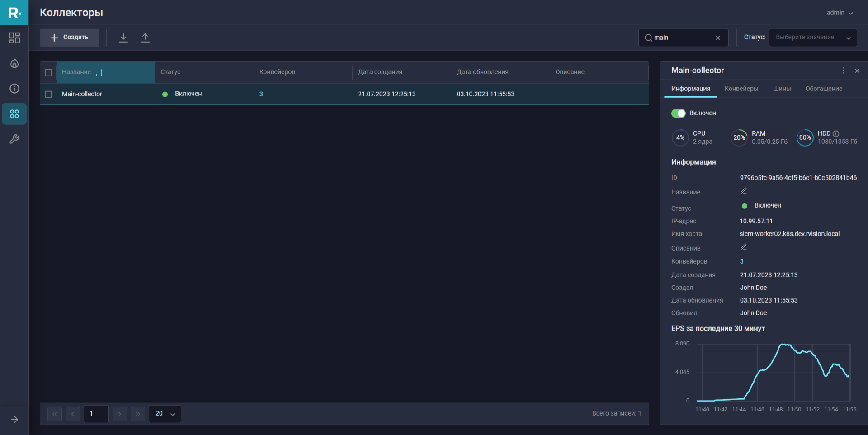Open the admin user menu

[840, 13]
